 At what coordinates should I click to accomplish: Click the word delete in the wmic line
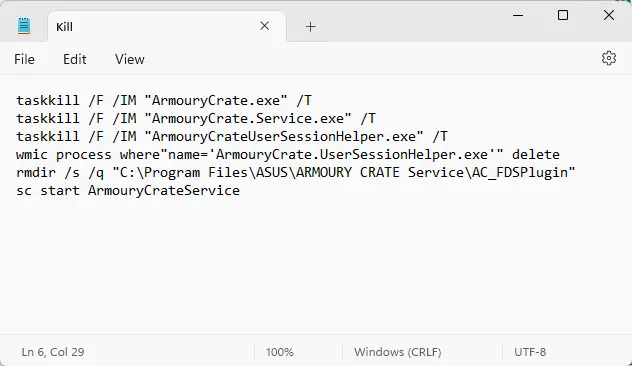coord(536,154)
